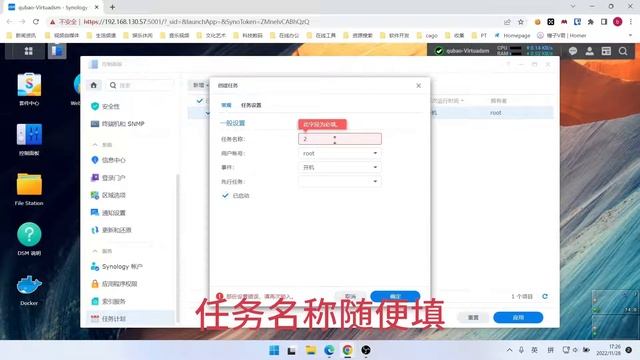Screen dimensions: 640x360
Task: Open the Homepage bookmark
Action: point(512,36)
